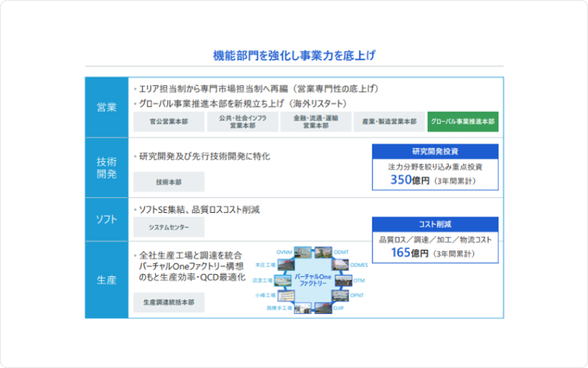Click the 品質ロス／調達／加工／物流コスト text
This screenshot has height=368, width=588.
pyautogui.click(x=435, y=240)
